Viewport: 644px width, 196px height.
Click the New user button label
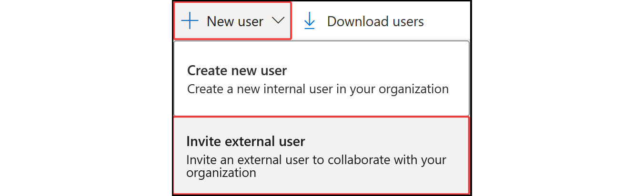[235, 21]
